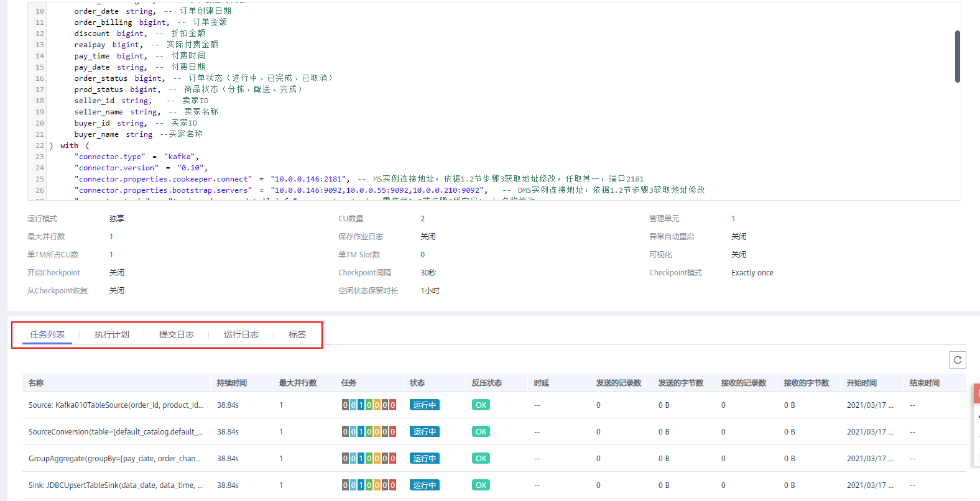The height and width of the screenshot is (501, 980).
Task: Place cursor on "connector.version" code line
Action: point(141,168)
